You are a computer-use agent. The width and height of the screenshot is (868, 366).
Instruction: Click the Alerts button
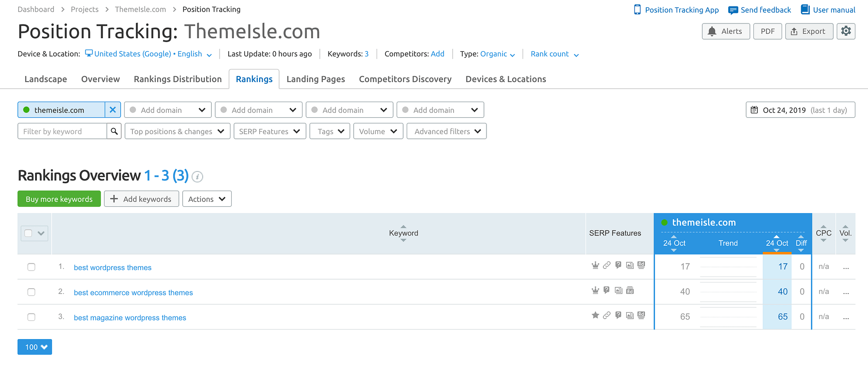[726, 31]
